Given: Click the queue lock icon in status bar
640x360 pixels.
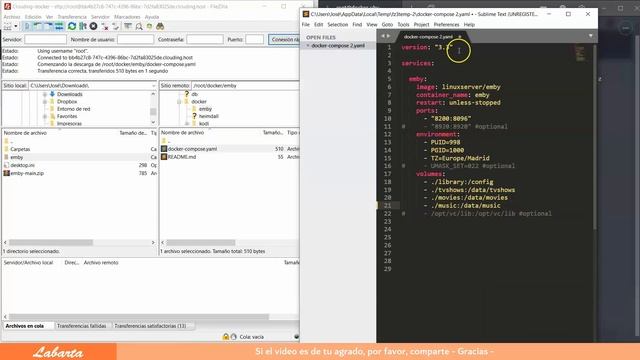Looking at the screenshot, I should coord(226,337).
